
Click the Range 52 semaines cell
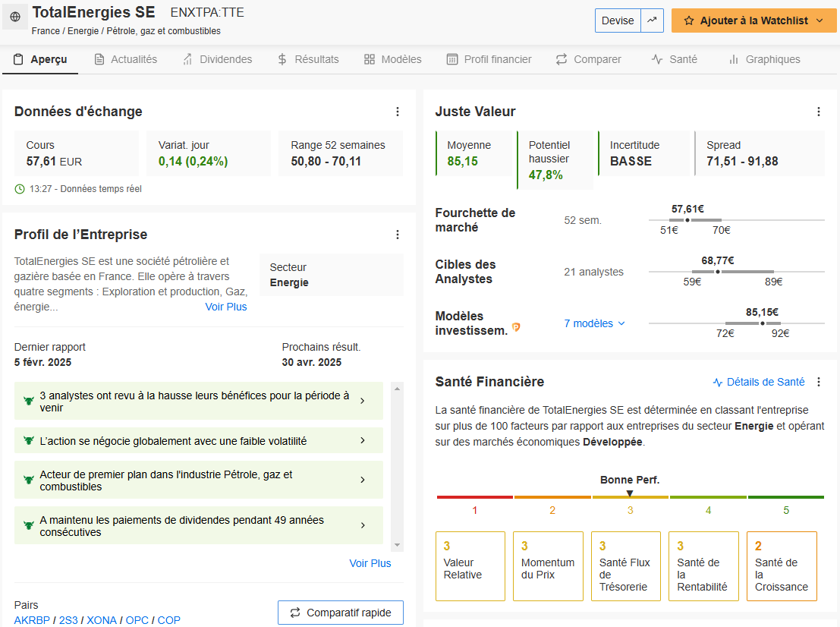click(x=341, y=153)
